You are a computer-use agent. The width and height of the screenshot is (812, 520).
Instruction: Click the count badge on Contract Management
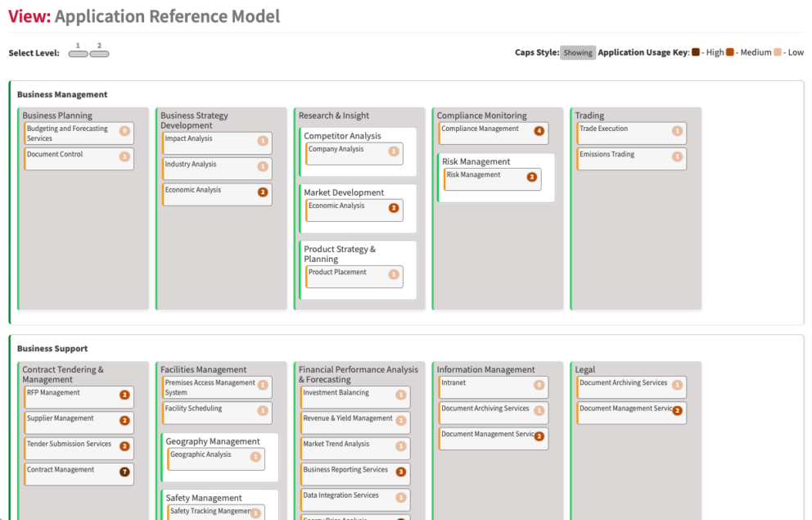[124, 472]
